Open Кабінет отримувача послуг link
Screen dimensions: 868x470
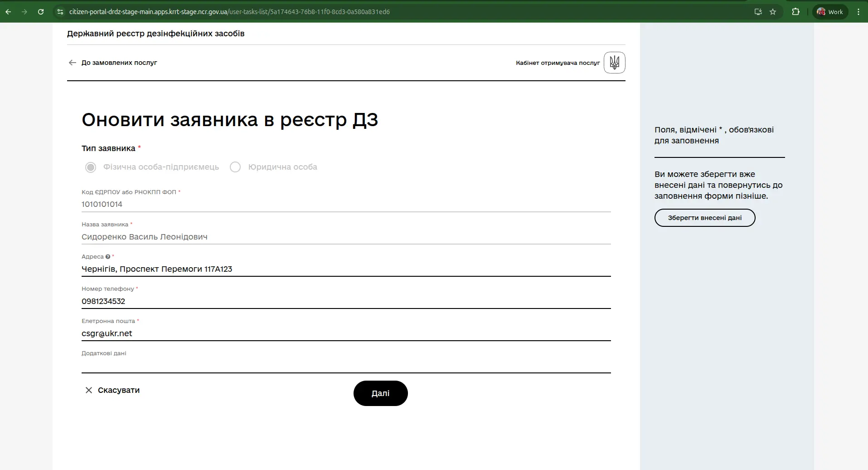click(558, 63)
